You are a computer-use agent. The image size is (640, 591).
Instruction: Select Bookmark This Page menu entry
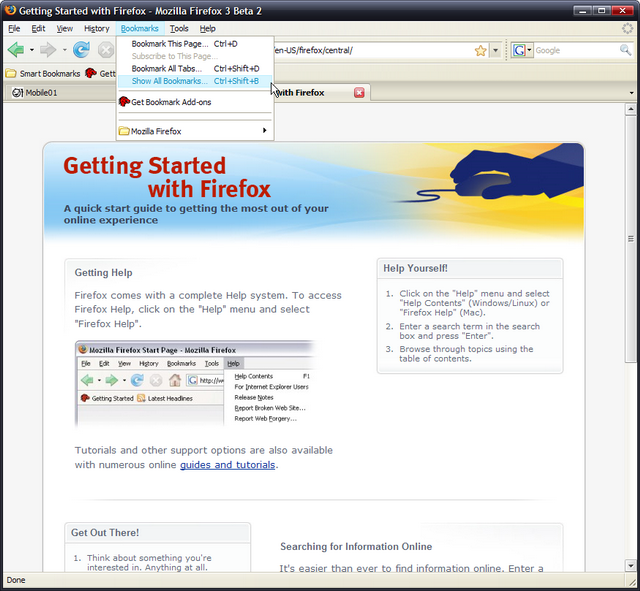tap(195, 44)
